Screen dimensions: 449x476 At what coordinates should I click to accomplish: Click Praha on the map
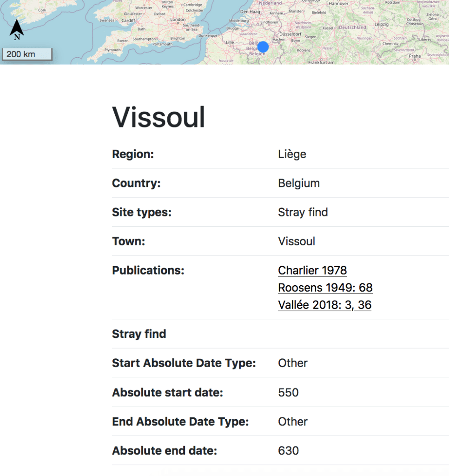[415, 56]
